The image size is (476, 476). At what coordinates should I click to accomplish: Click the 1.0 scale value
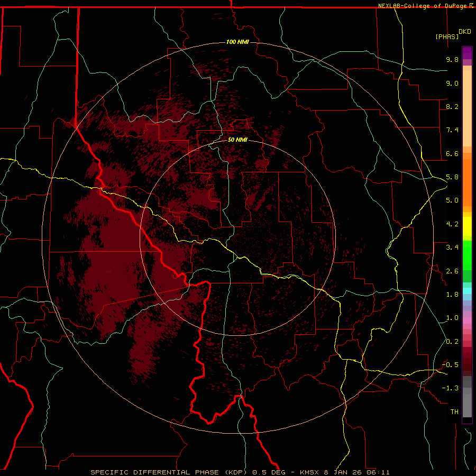point(452,318)
